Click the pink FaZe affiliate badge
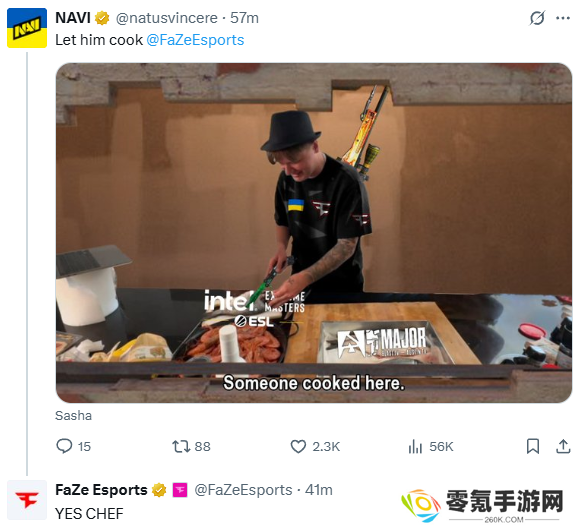Screen dimensions: 582x531 click(180, 490)
